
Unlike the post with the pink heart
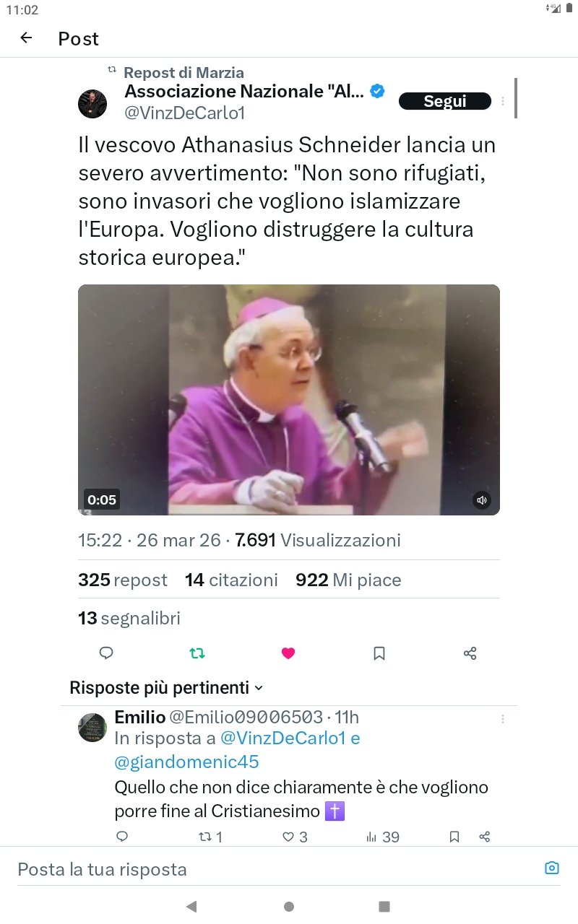[288, 653]
